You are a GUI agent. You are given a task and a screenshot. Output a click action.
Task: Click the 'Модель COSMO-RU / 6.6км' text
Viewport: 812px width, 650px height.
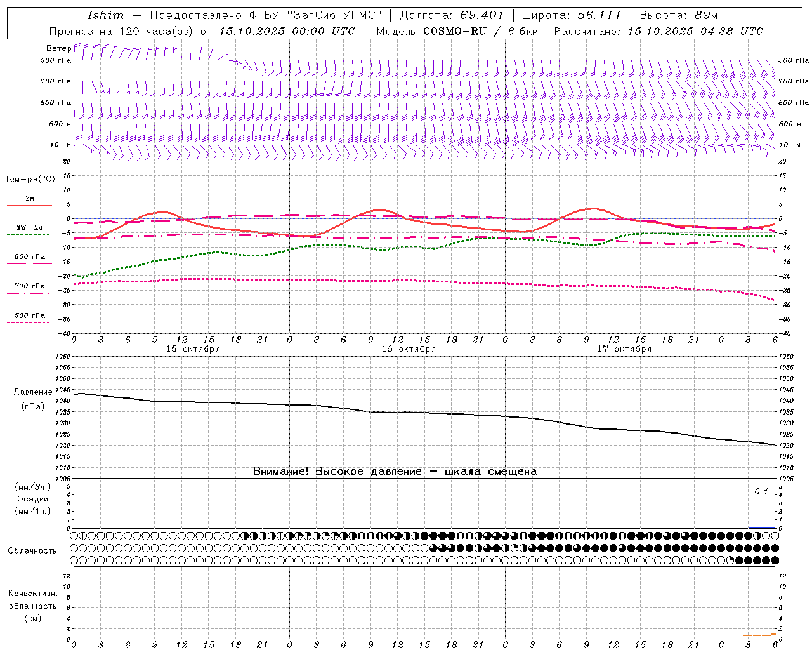457,31
